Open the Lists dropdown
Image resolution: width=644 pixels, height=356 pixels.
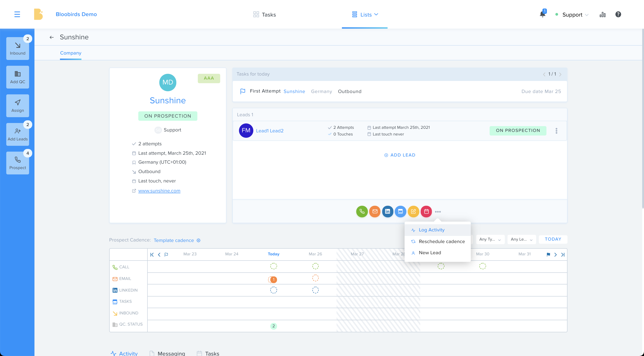[x=365, y=15]
